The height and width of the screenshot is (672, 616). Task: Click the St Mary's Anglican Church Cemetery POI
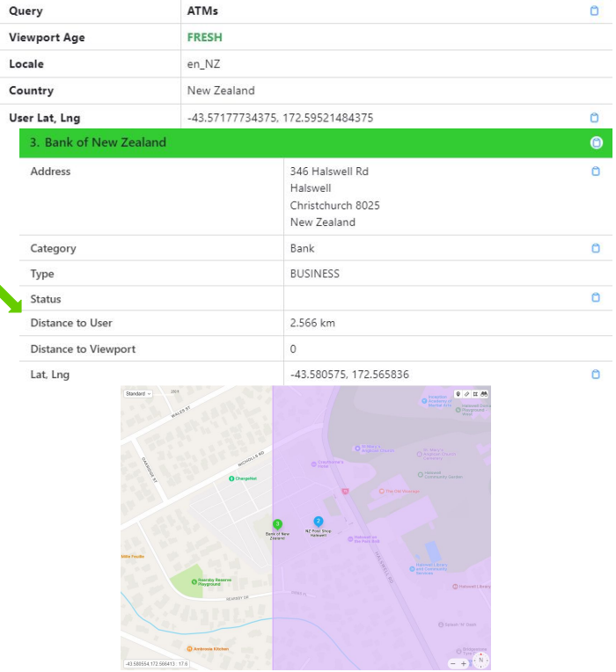(436, 454)
